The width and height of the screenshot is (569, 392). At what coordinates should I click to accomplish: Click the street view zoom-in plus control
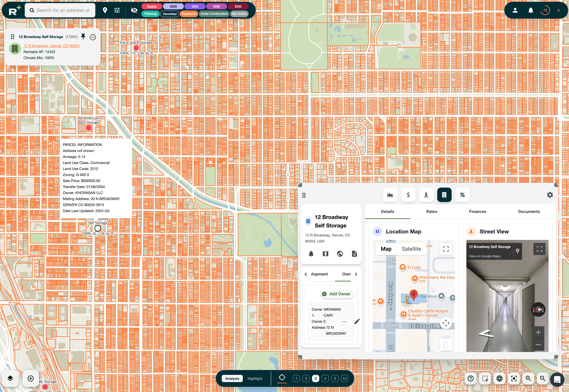tap(538, 332)
